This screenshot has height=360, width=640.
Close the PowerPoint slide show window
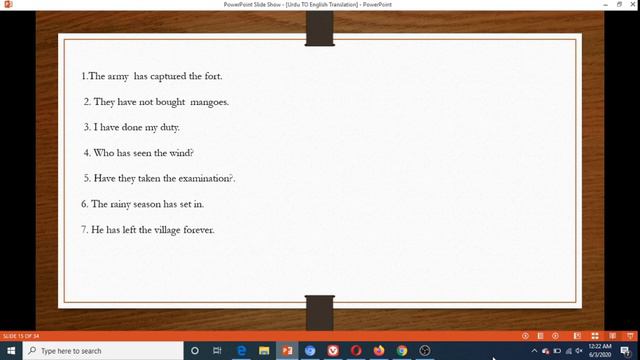[x=633, y=4]
